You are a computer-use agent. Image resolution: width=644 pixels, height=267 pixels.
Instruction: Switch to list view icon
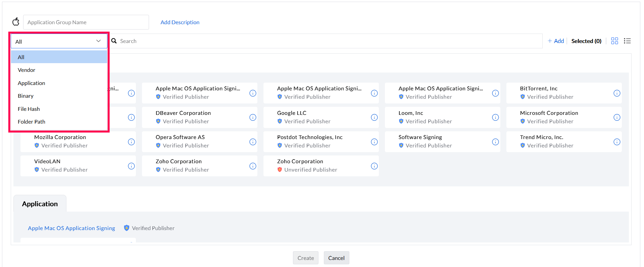click(x=627, y=41)
